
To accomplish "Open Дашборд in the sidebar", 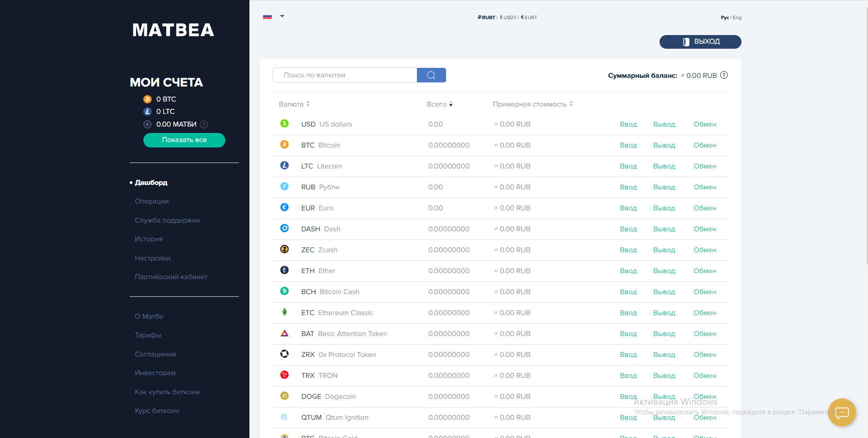I will [x=151, y=183].
